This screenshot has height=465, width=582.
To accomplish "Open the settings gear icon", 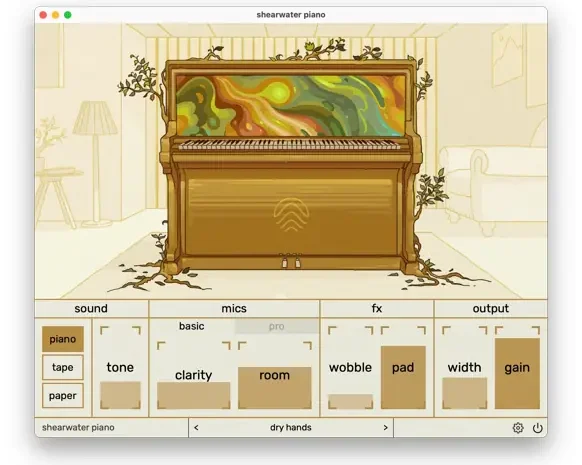I will click(x=518, y=428).
